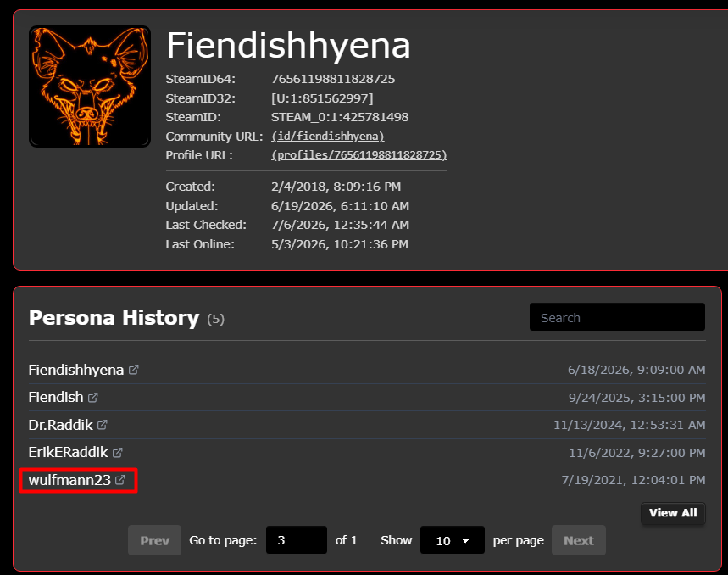Click the persona history Search field
Screen dimensions: 728x575
pyautogui.click(x=617, y=317)
